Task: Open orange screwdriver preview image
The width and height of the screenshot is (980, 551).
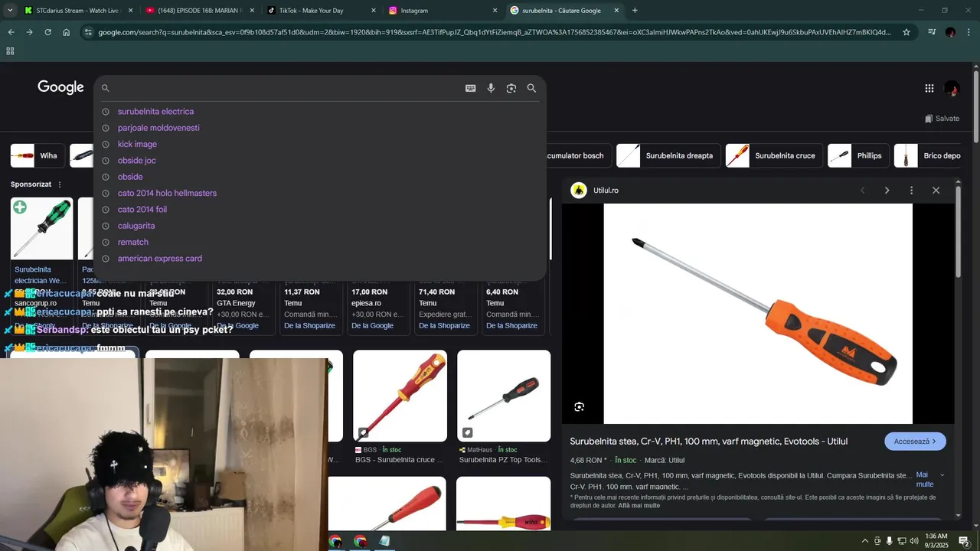Action: click(758, 314)
